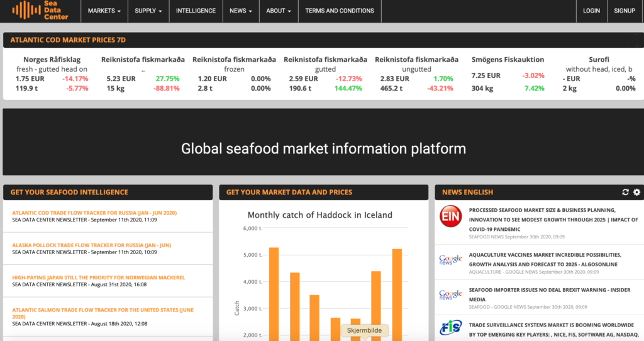This screenshot has height=341, width=644.
Task: Select Reiknistofa fiskmarkaða frozen entry
Action: point(234,74)
